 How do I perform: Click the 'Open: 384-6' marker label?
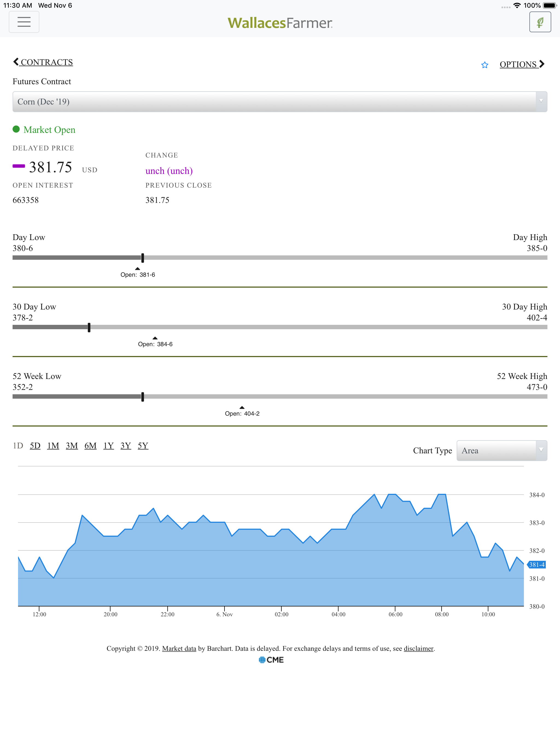point(155,344)
